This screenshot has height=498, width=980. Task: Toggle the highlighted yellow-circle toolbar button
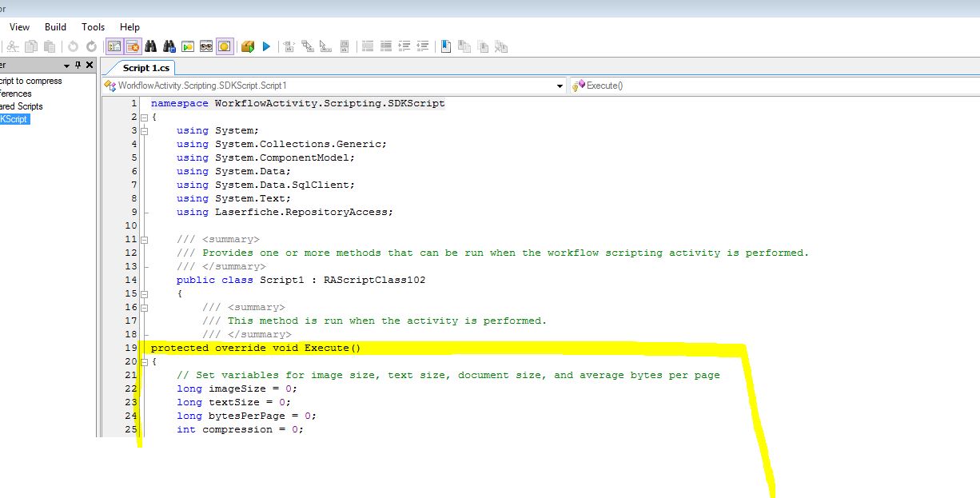tap(225, 46)
